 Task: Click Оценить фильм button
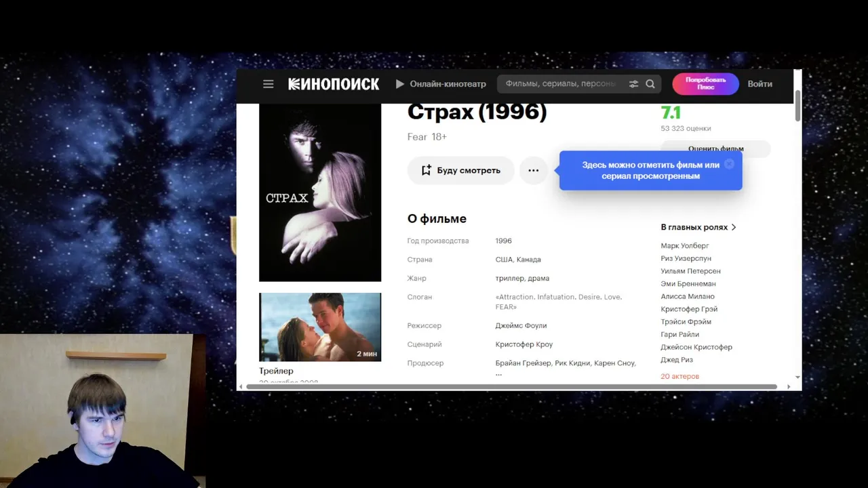click(715, 148)
